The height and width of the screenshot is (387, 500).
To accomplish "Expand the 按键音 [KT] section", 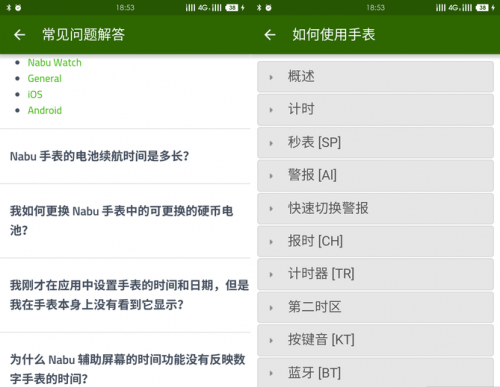I will point(375,340).
